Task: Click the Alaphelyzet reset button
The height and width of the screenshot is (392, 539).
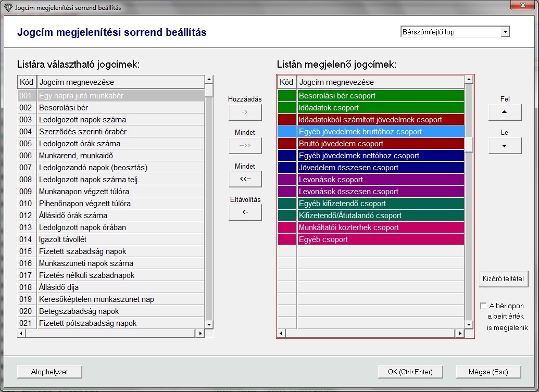Action: pyautogui.click(x=49, y=372)
